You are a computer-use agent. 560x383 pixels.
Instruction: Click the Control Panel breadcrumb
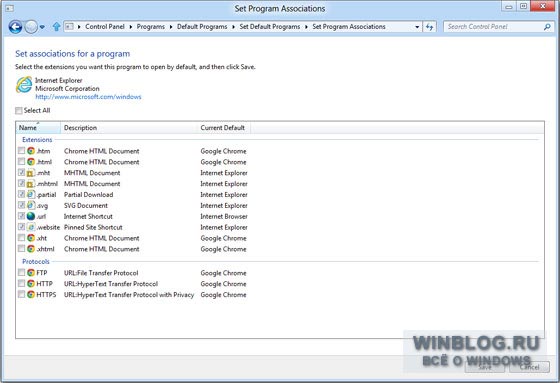(x=105, y=27)
